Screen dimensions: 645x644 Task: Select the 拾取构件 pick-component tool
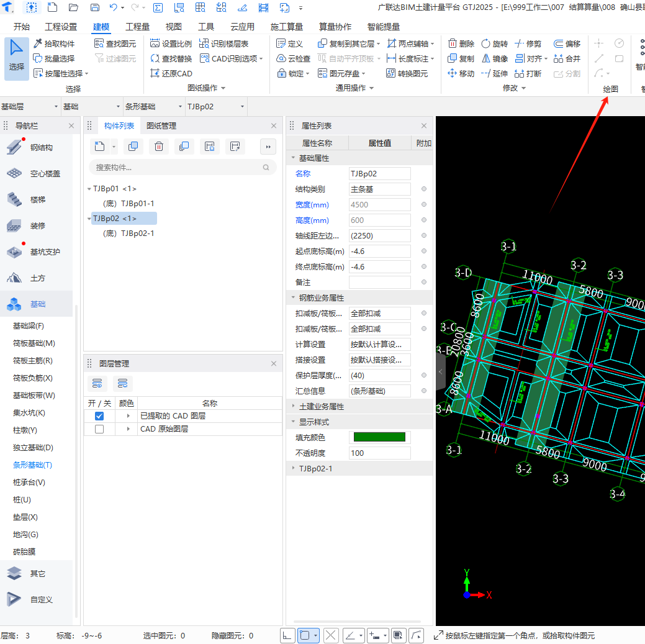pyautogui.click(x=54, y=43)
